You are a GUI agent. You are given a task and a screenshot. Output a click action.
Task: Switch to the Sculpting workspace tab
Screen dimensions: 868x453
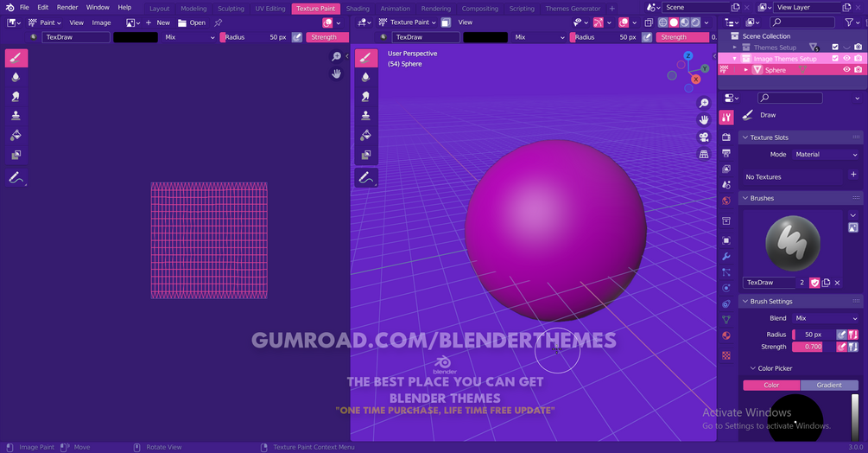coord(231,9)
